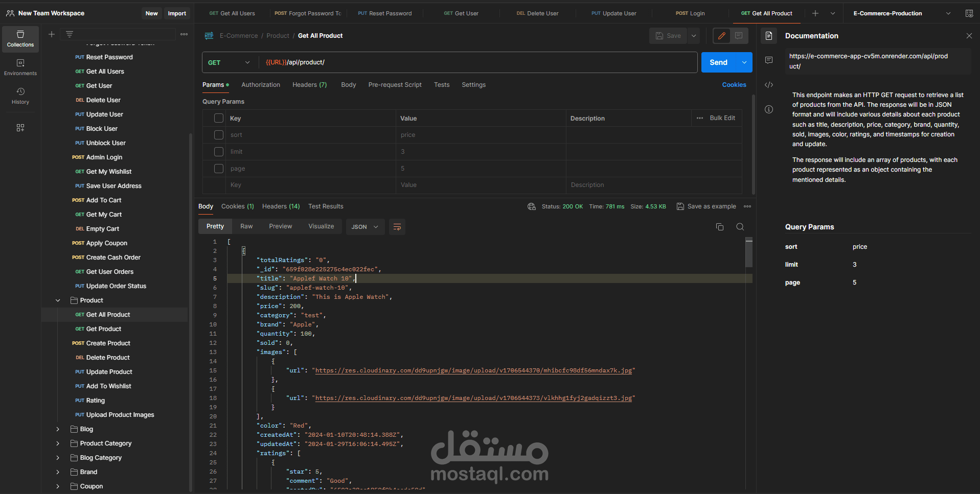Open the Info icon in the right sidebar
The height and width of the screenshot is (494, 980).
coord(769,109)
